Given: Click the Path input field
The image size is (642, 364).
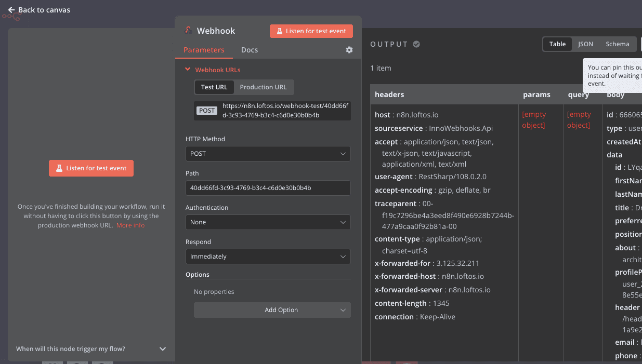Looking at the screenshot, I should pos(268,188).
